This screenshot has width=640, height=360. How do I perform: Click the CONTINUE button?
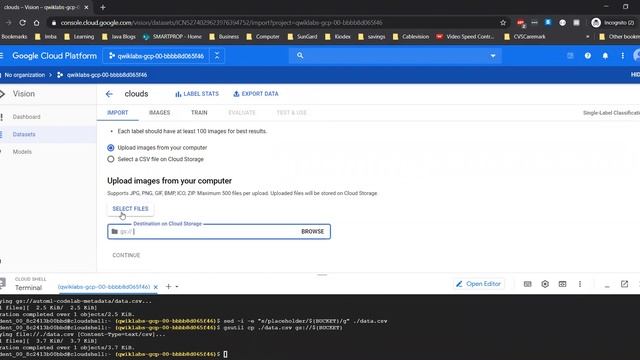[x=126, y=255]
